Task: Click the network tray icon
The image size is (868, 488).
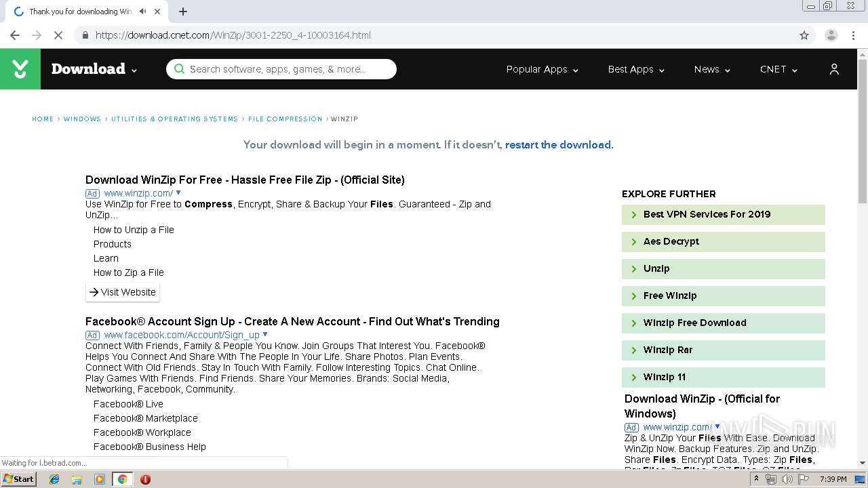Action: [770, 479]
